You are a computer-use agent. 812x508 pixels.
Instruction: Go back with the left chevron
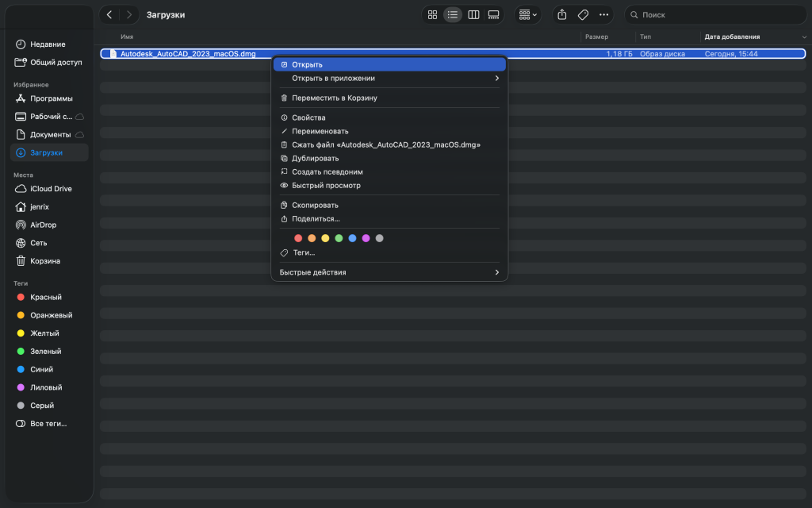pyautogui.click(x=109, y=14)
